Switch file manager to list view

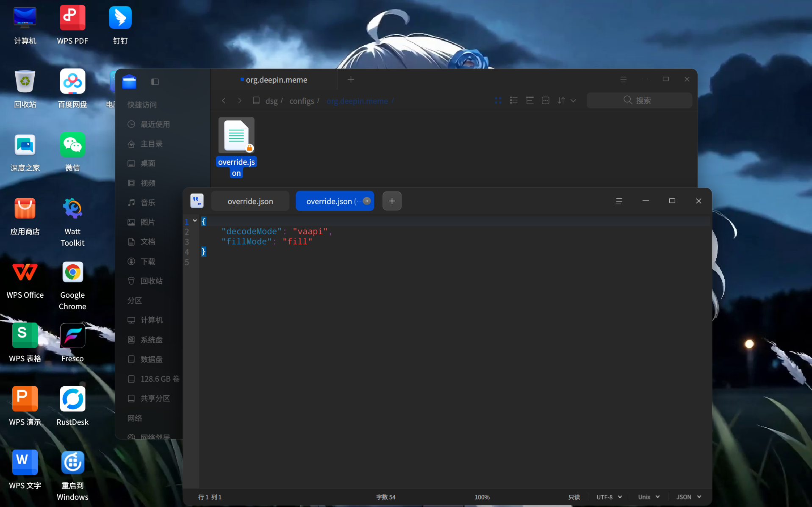514,100
